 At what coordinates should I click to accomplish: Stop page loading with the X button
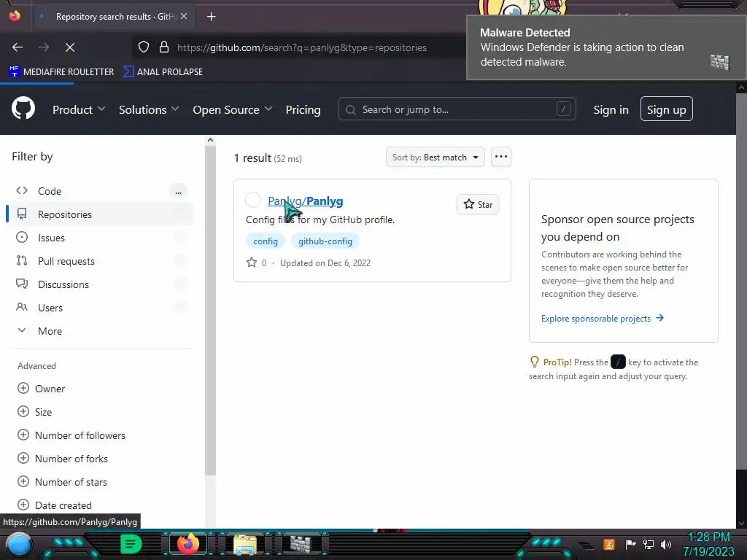click(x=70, y=47)
